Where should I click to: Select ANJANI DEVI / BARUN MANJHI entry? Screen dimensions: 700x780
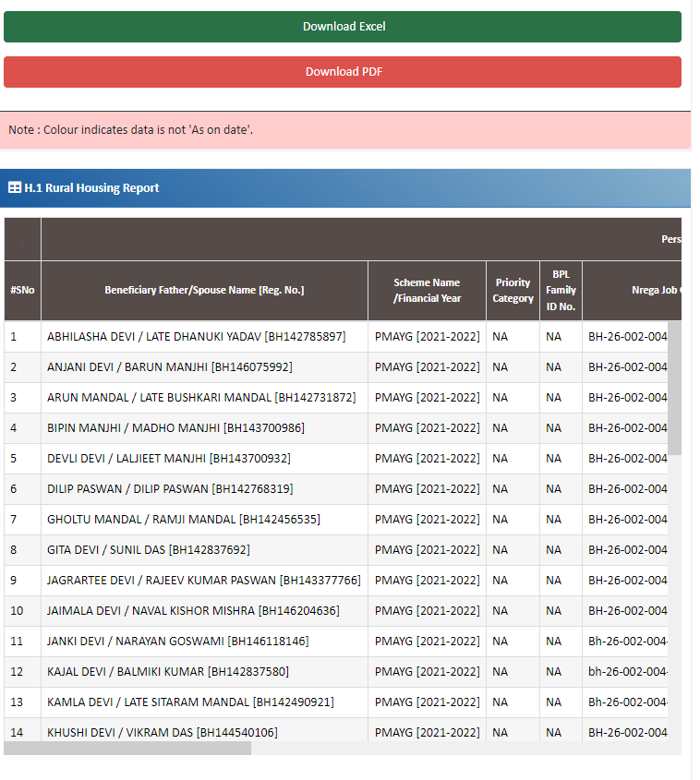170,367
